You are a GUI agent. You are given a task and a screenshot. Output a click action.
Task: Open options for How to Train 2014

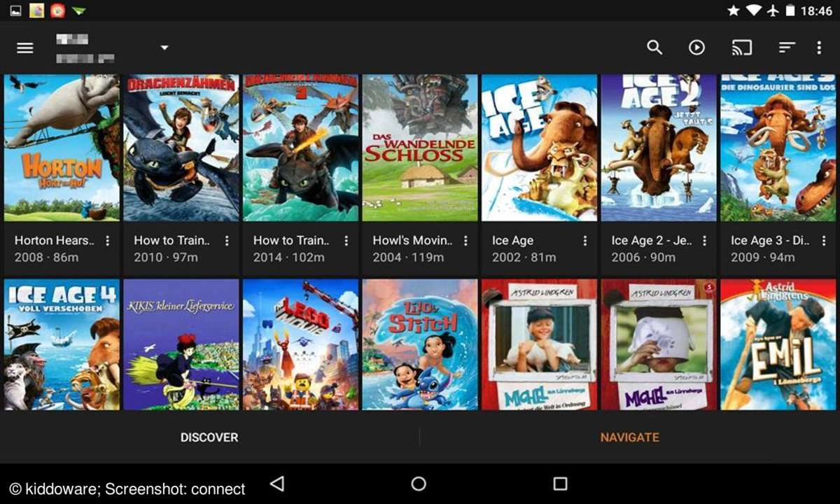[346, 241]
